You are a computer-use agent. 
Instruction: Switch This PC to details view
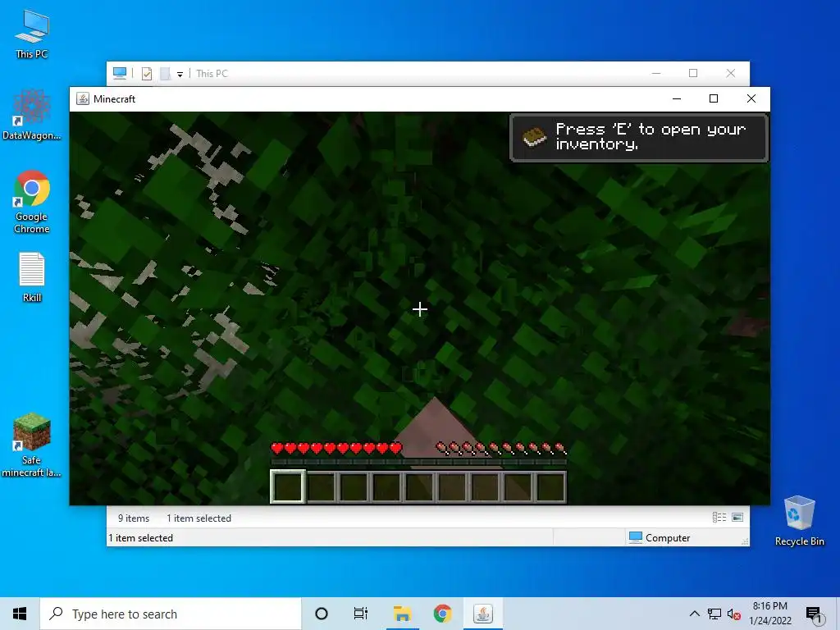click(x=719, y=517)
